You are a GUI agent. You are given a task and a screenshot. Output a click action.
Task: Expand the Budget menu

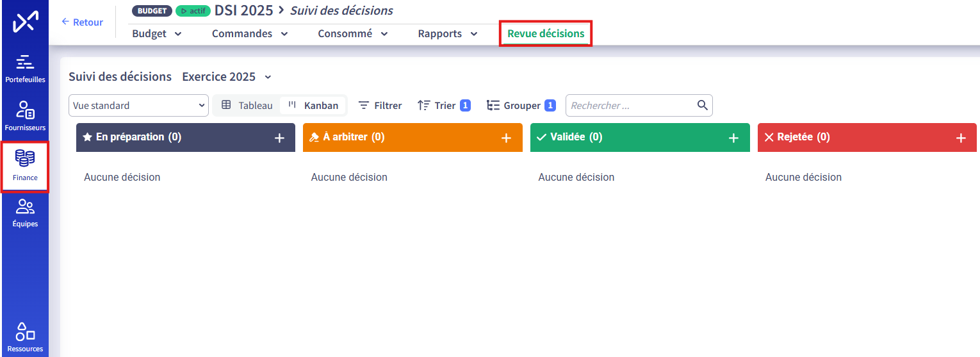(157, 34)
